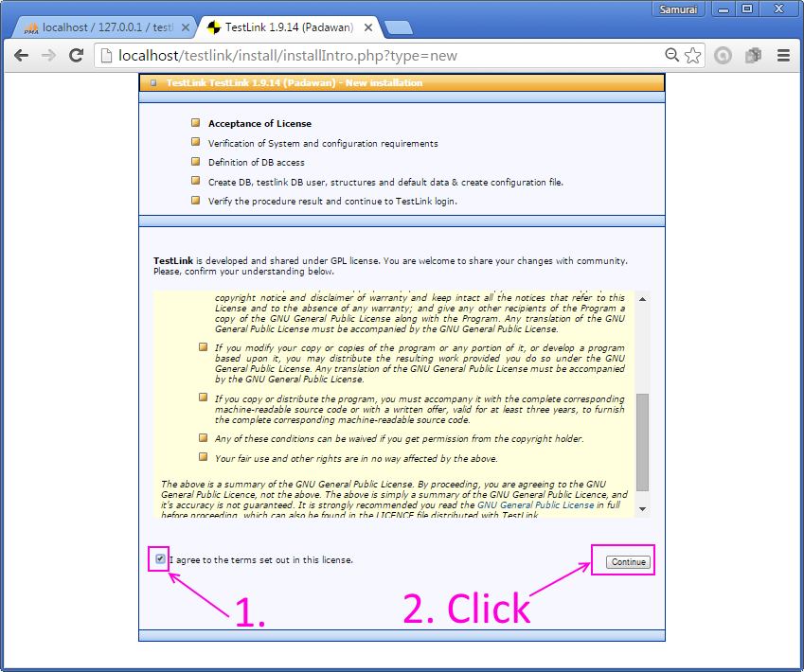The image size is (804, 672).
Task: Maximize the Chrome window
Action: click(x=747, y=9)
